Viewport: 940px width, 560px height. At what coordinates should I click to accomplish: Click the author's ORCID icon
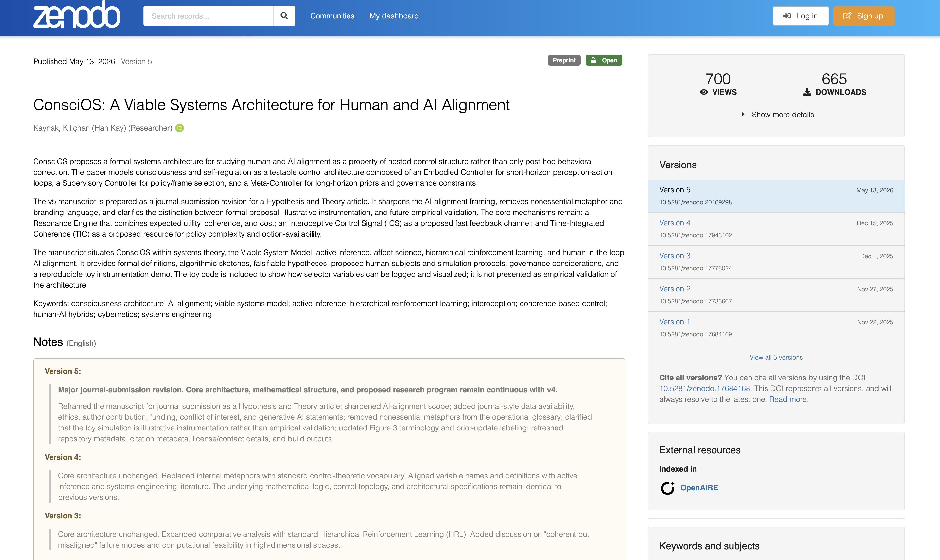(x=180, y=128)
